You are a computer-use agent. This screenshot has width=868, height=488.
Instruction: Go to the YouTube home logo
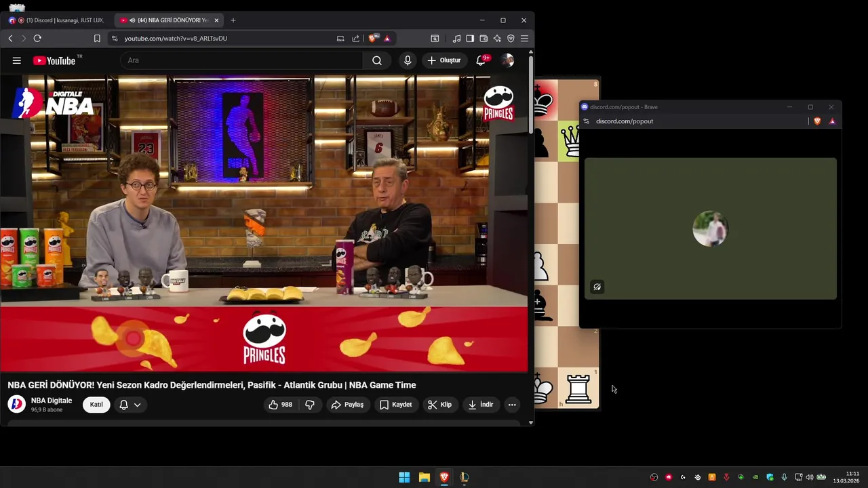54,60
